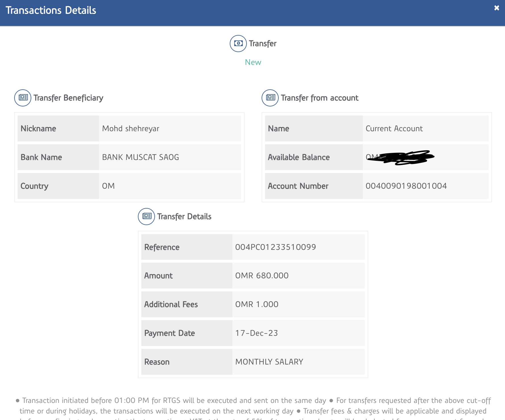This screenshot has width=505, height=420.
Task: Click the New status label
Action: [253, 62]
